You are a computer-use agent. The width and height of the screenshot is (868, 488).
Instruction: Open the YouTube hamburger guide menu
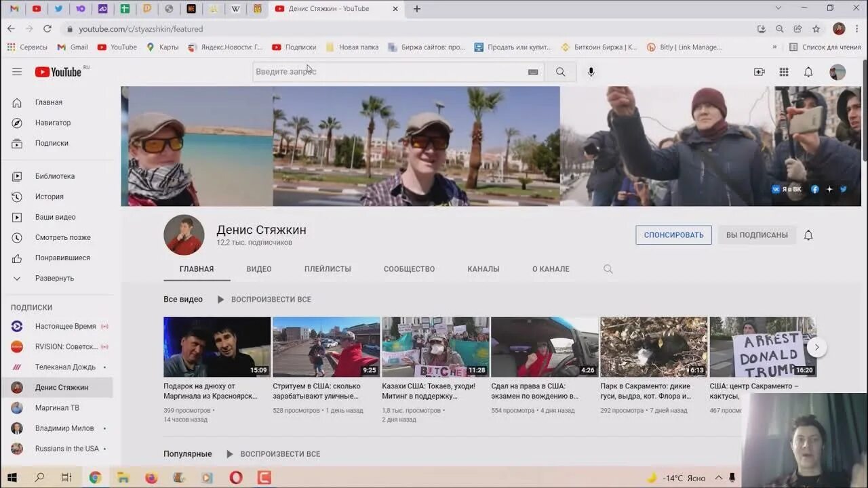[x=17, y=72]
